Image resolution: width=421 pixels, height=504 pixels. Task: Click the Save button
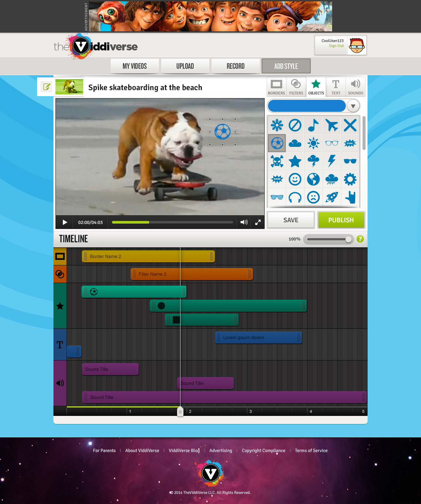[291, 220]
